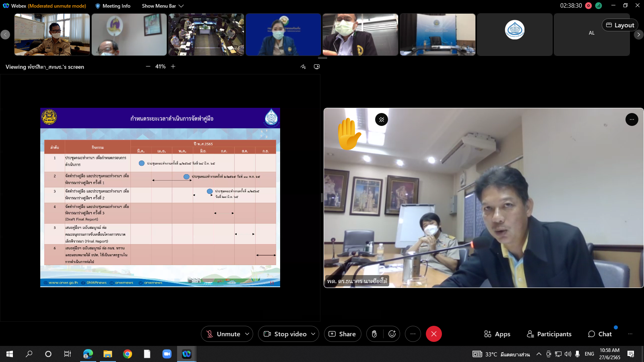Open Zoom app in Windows taskbar

[167, 354]
